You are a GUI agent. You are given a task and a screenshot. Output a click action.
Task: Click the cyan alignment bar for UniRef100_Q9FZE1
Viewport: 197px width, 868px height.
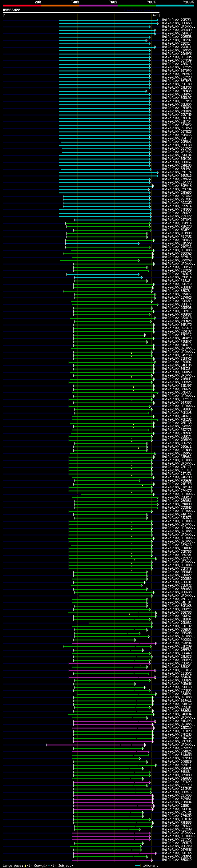[108, 20]
